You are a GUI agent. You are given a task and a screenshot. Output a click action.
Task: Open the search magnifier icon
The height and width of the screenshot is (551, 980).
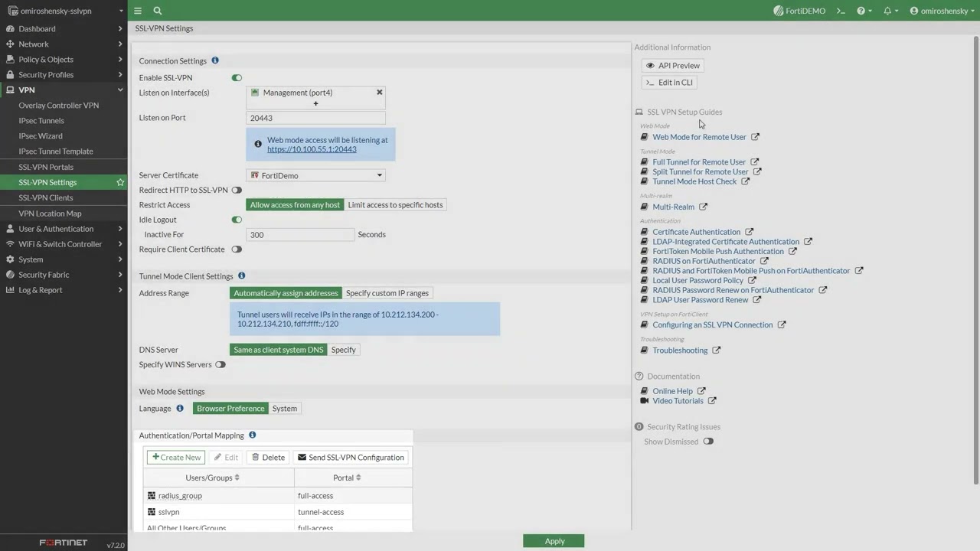(158, 11)
